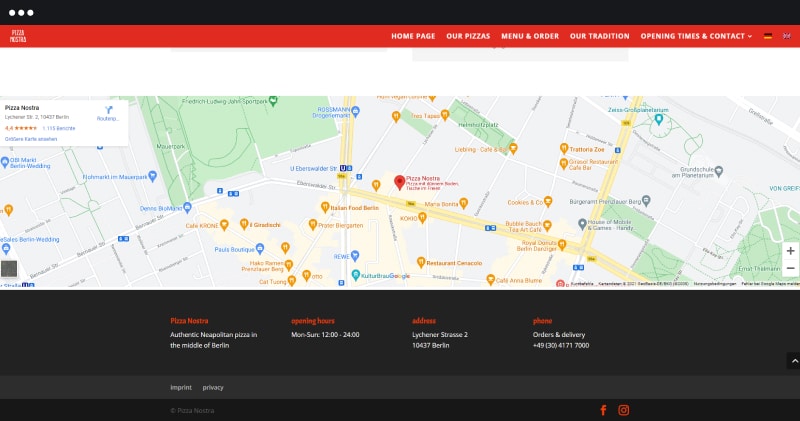Select the Cafe KRONE marker

[224, 225]
